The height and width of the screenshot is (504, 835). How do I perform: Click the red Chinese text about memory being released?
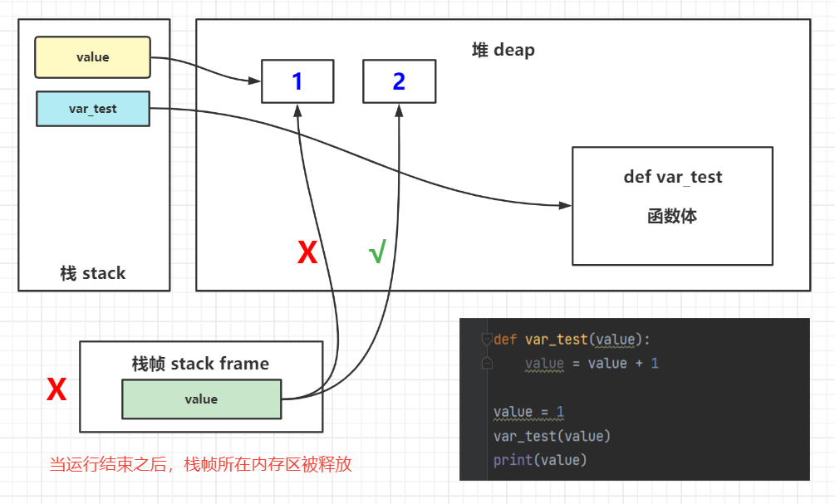[200, 465]
